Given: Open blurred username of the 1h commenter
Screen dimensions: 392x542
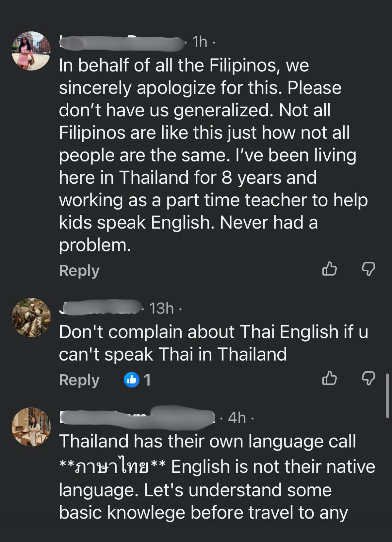Looking at the screenshot, I should pyautogui.click(x=122, y=43).
